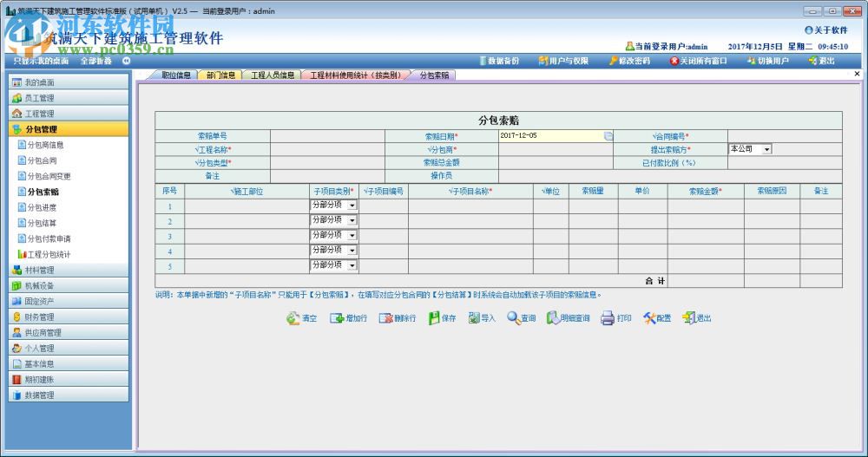Expand 供应商管理 sidebar section
The height and width of the screenshot is (457, 868).
pos(69,332)
